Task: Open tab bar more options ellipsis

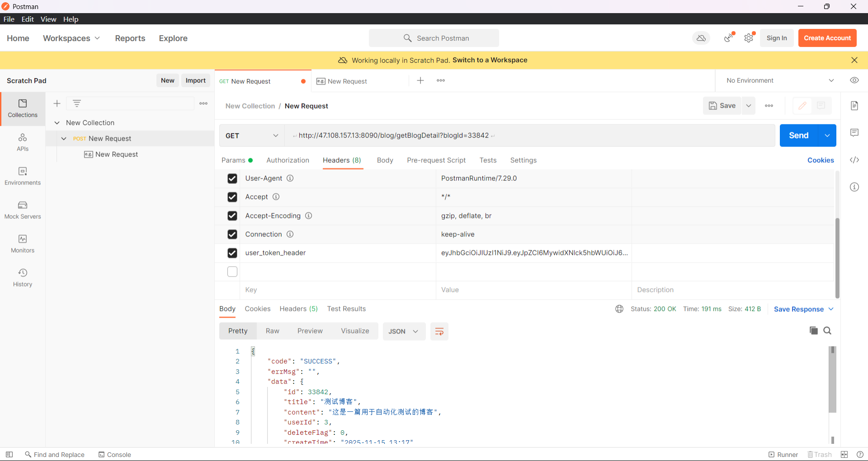Action: pyautogui.click(x=441, y=80)
